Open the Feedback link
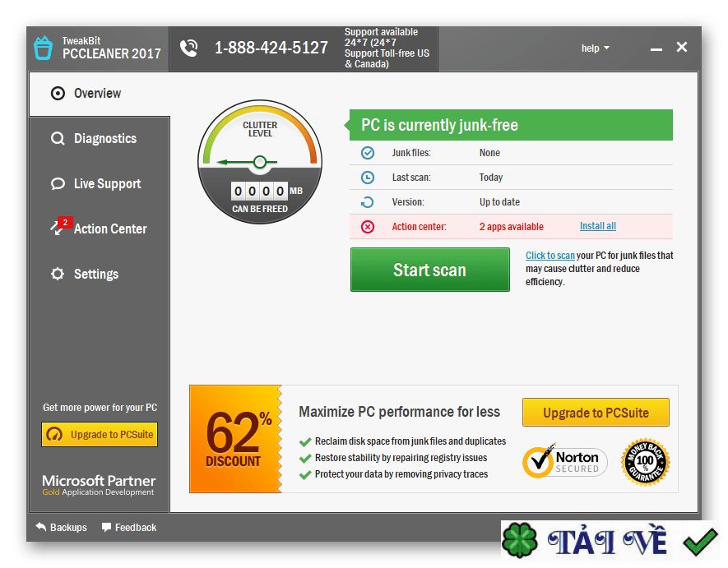Image resolution: width=728 pixels, height=568 pixels. point(129,527)
